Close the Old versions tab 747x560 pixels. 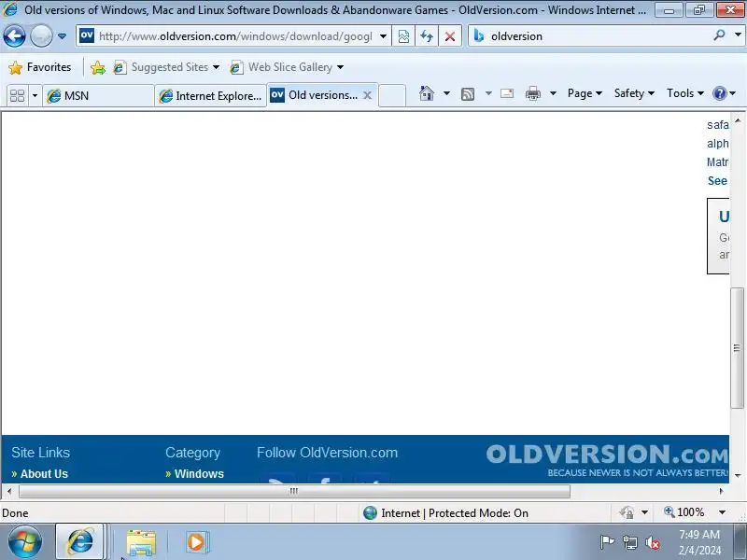(x=367, y=95)
